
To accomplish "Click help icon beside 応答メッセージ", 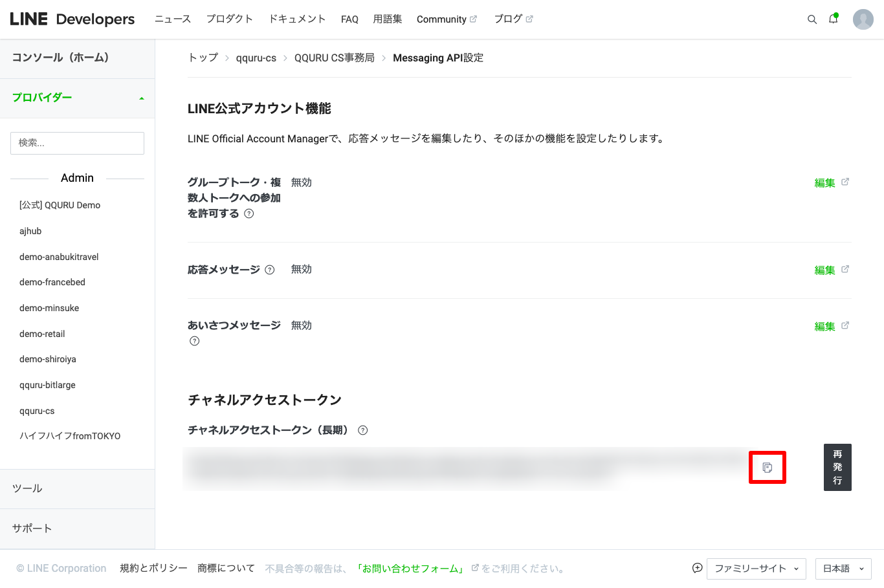I will pyautogui.click(x=270, y=270).
